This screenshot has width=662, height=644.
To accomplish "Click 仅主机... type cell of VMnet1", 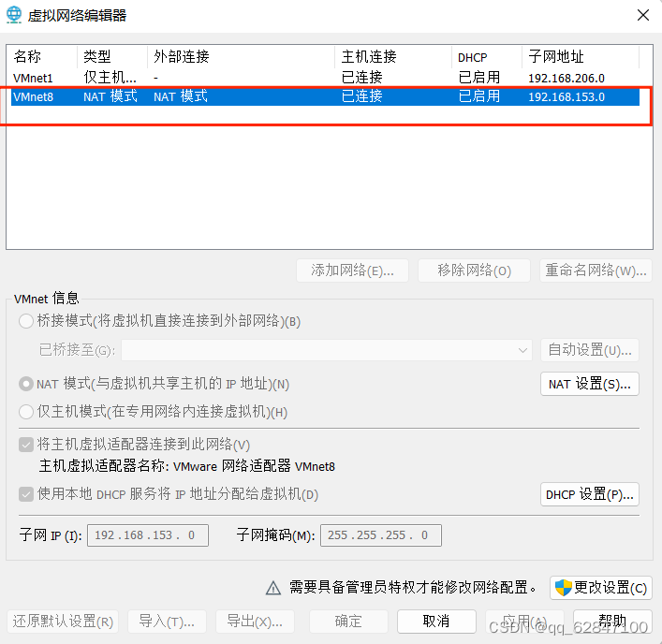I will 110,78.
